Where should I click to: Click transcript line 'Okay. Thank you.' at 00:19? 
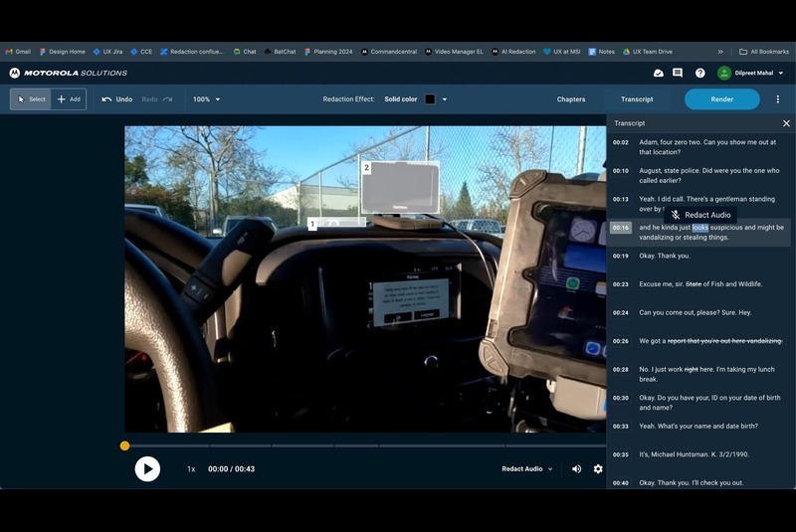coord(665,257)
